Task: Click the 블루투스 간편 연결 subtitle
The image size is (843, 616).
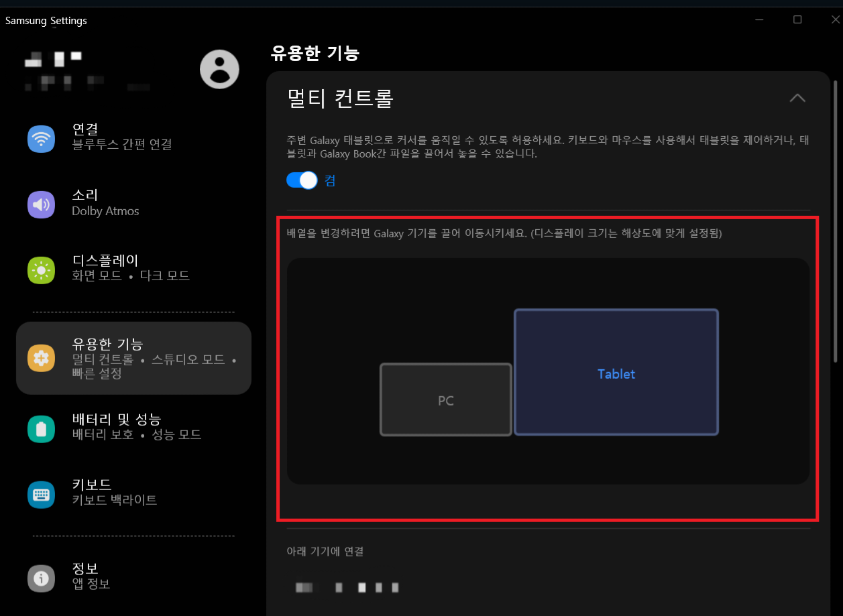Action: 122,145
